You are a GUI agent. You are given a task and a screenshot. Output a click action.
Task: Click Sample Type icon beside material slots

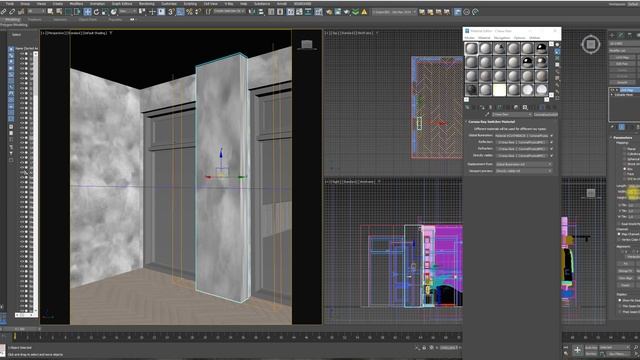558,44
